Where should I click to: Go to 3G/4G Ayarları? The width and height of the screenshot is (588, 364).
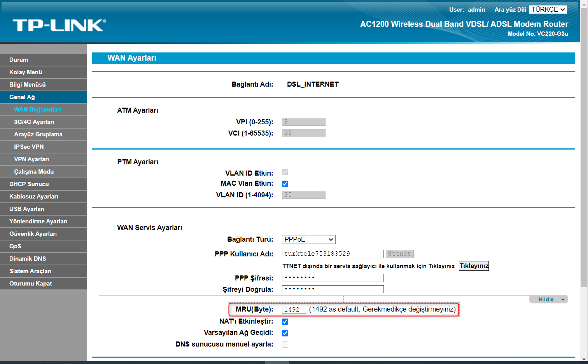44,122
